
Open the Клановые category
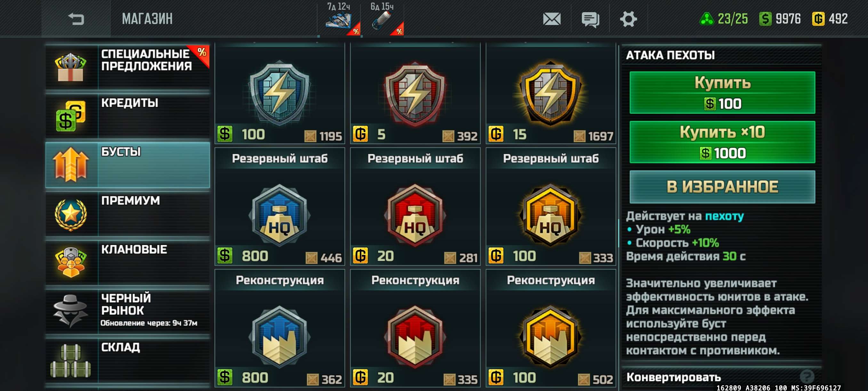(x=127, y=262)
